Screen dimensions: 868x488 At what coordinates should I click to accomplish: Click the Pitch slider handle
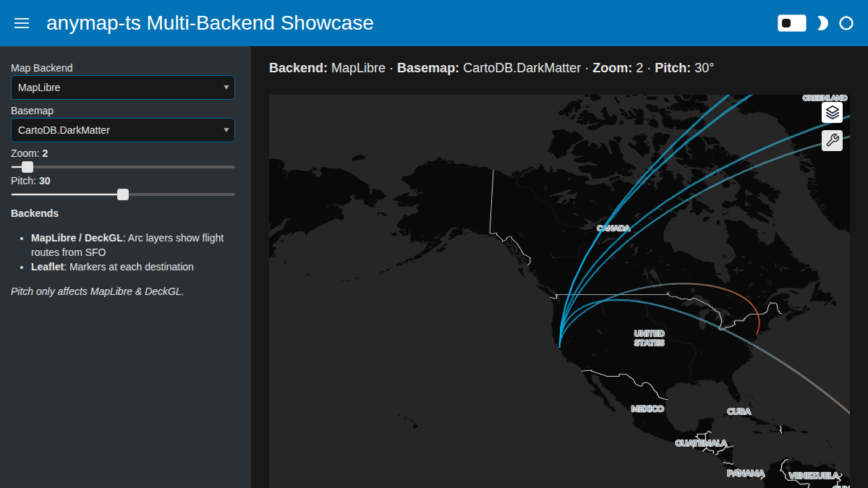[x=123, y=194]
